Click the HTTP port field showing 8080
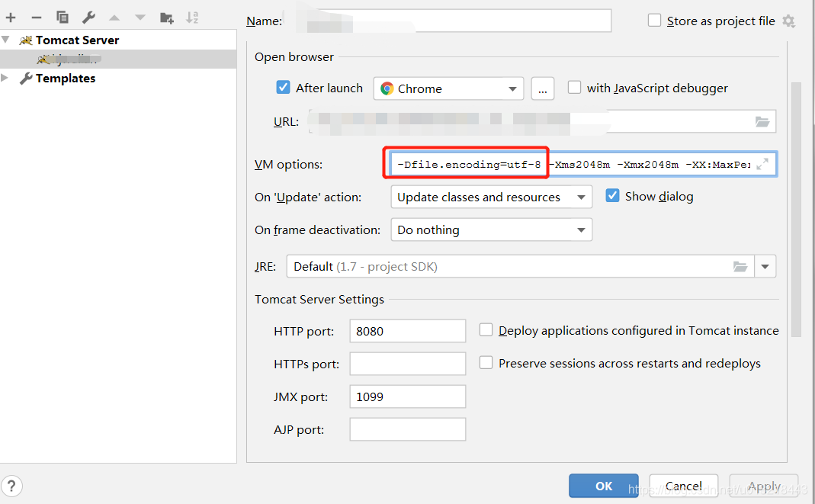The height and width of the screenshot is (504, 815). (407, 331)
